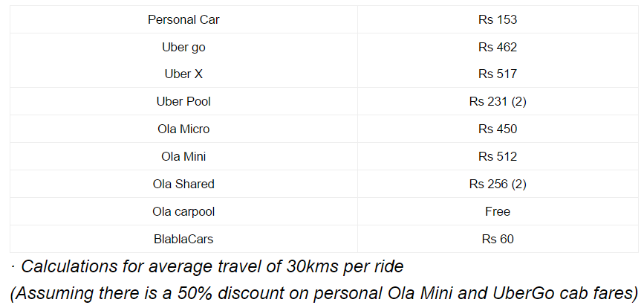Click the Uber go row label

click(x=183, y=47)
